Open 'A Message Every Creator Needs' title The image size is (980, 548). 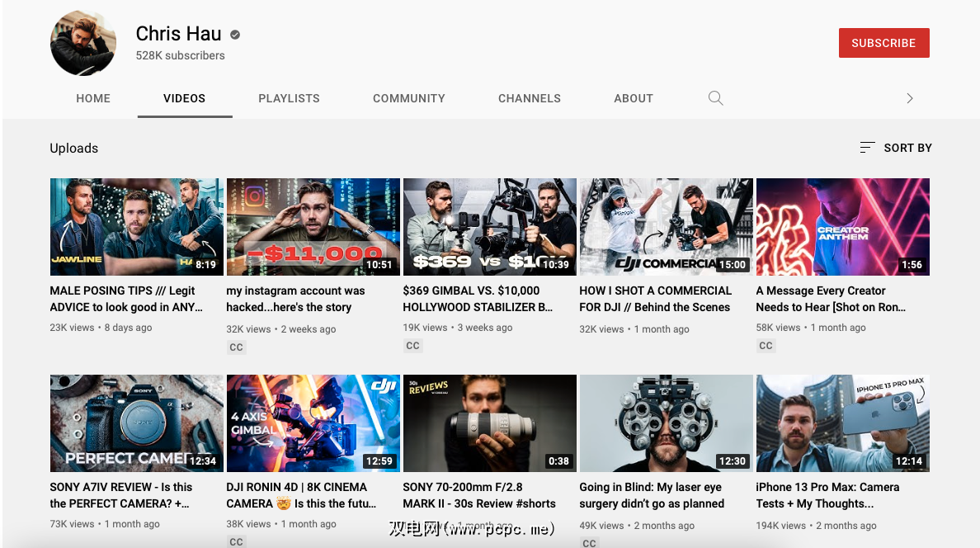[x=831, y=299]
